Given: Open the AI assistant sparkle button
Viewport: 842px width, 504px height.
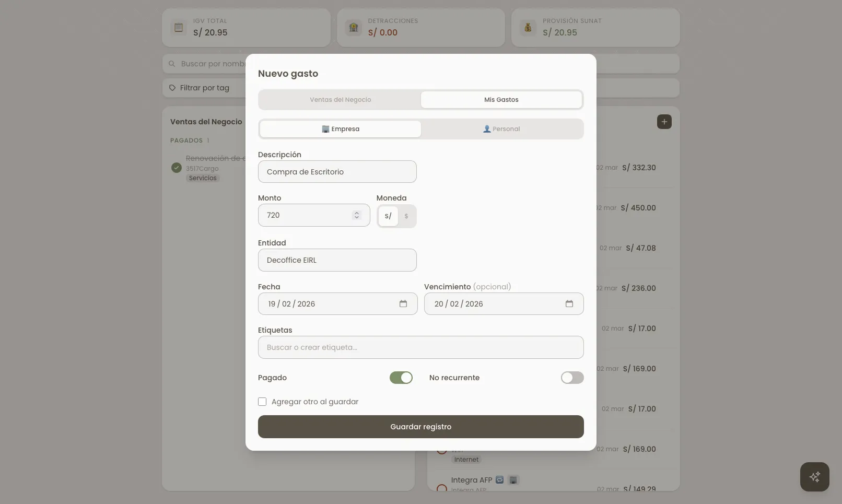Looking at the screenshot, I should (814, 476).
